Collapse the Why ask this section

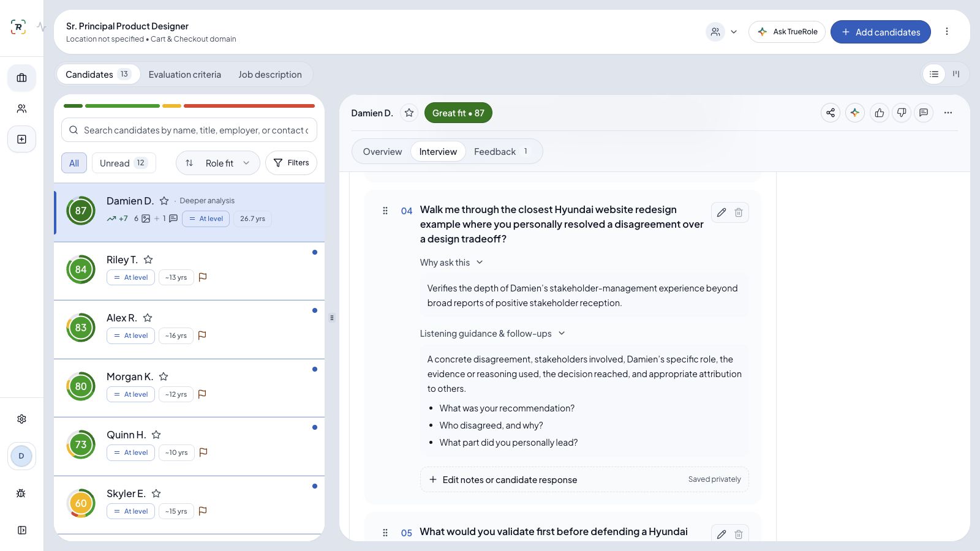coord(451,263)
